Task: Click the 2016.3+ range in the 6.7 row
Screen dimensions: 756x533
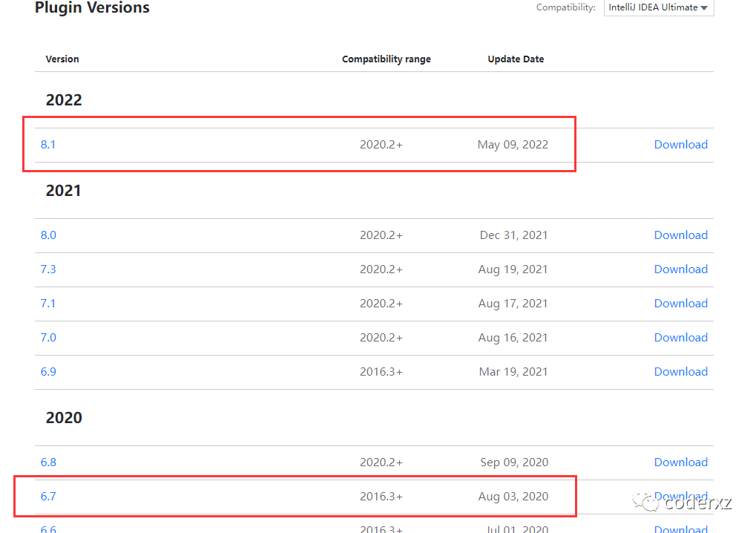Action: [381, 497]
